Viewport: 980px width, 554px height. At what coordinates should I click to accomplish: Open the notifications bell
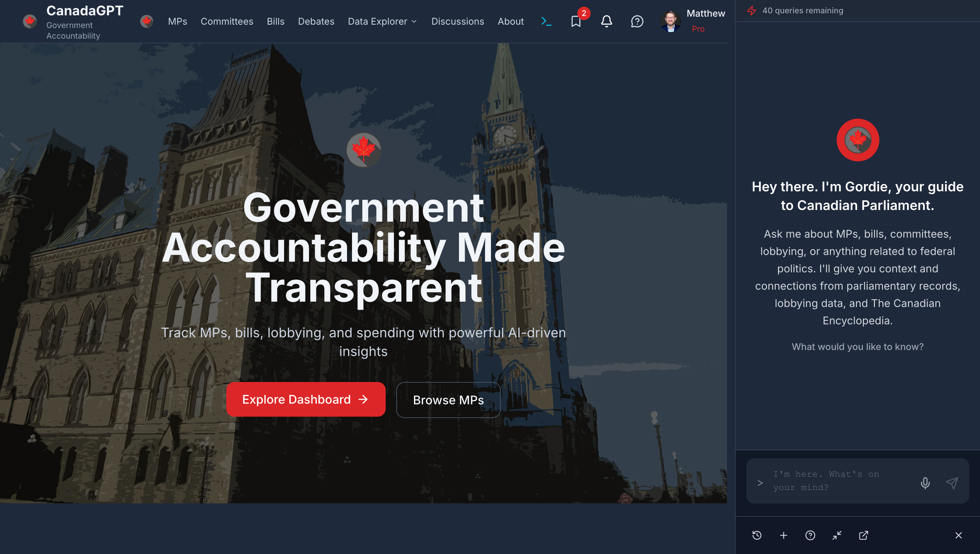click(x=606, y=21)
